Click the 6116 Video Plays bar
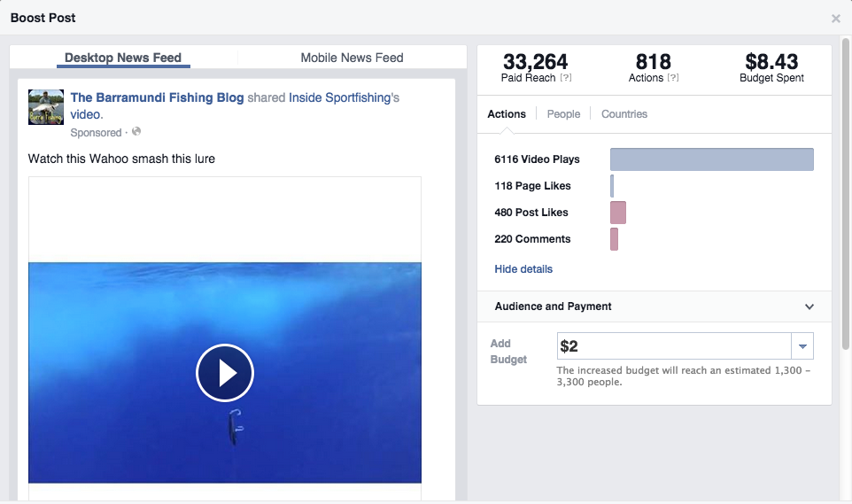 711,159
